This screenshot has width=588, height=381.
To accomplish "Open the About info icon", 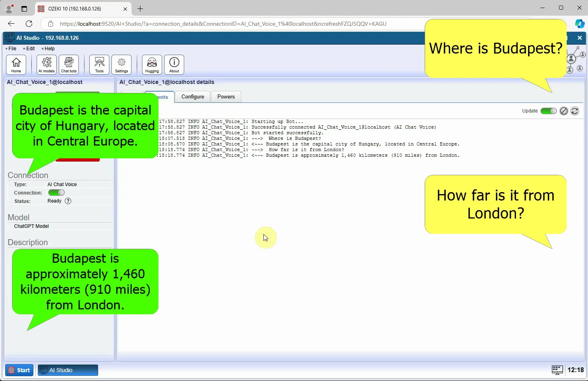I will tap(174, 65).
